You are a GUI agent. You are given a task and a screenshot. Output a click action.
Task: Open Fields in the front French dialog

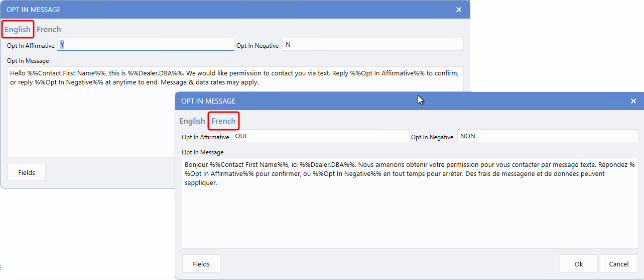tap(201, 264)
